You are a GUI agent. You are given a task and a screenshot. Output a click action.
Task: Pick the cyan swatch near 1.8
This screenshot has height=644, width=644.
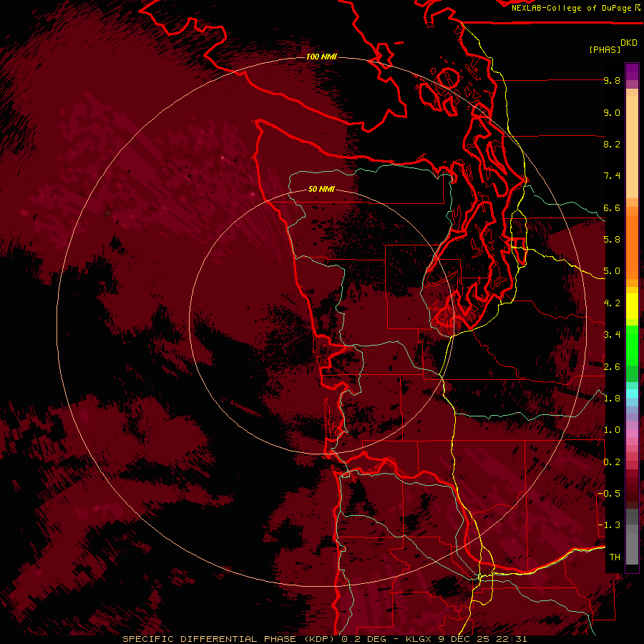632,394
